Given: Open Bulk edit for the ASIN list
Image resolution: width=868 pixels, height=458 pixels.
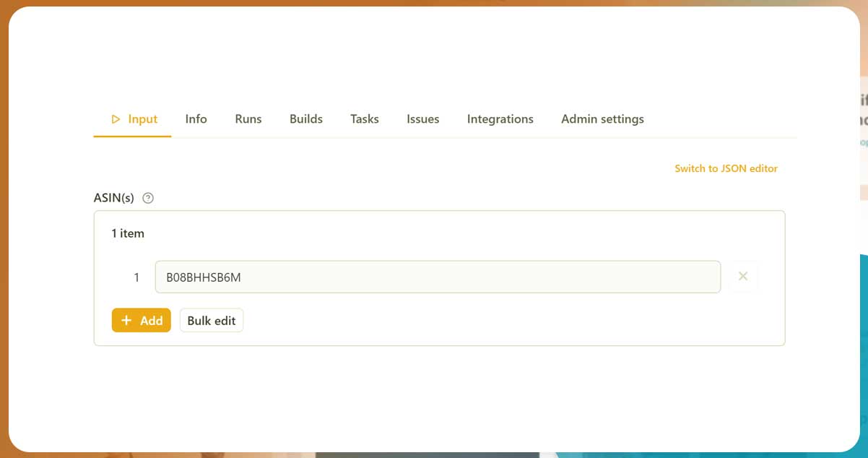Looking at the screenshot, I should (211, 320).
